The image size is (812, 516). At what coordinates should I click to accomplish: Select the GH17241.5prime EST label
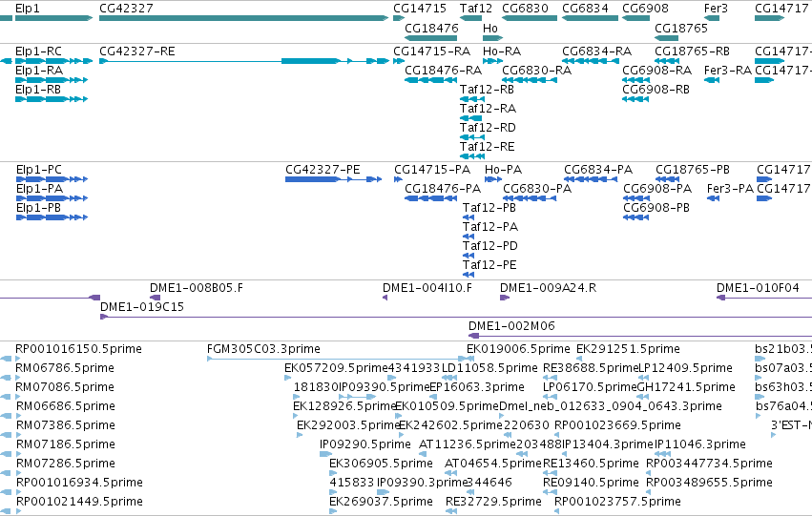coord(686,387)
